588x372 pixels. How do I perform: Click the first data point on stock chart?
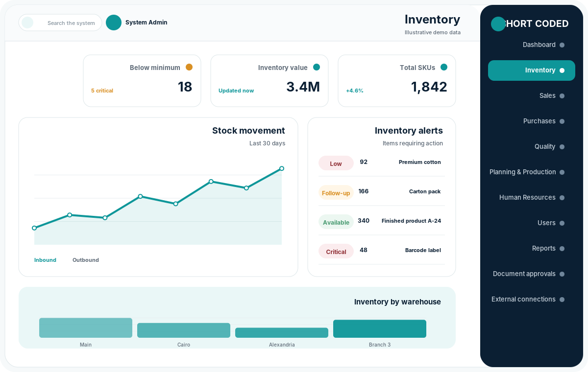point(34,228)
